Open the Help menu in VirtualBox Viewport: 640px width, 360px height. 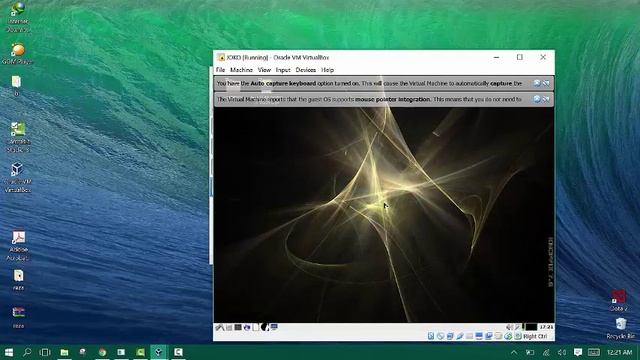327,70
